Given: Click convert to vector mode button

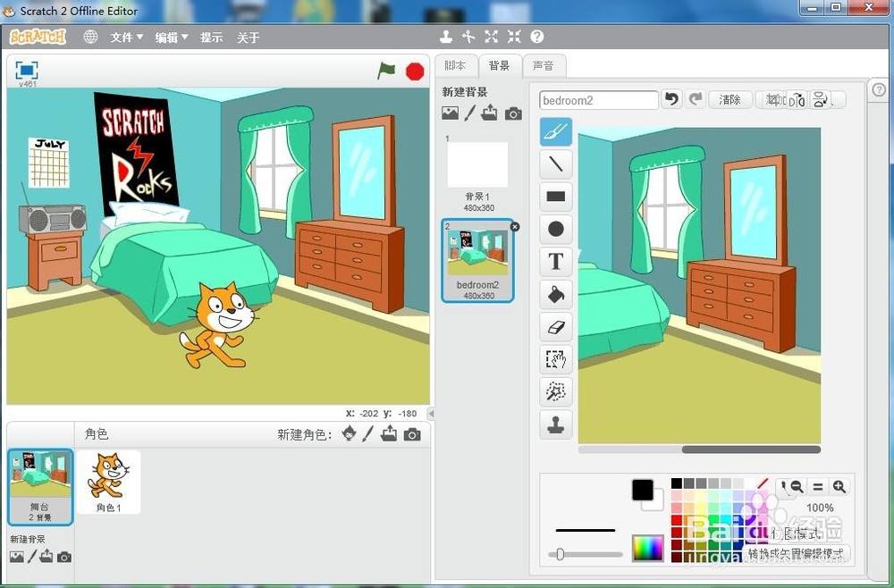Looking at the screenshot, I should 796,553.
